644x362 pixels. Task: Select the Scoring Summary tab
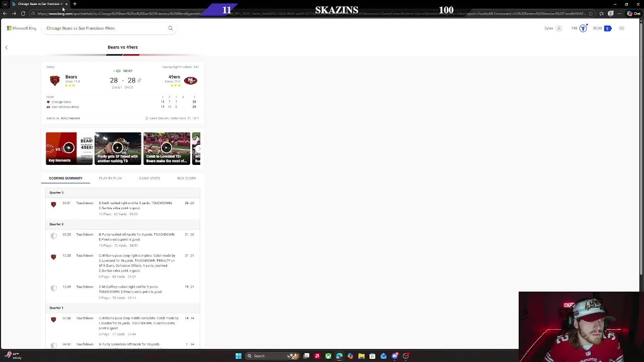(x=66, y=178)
